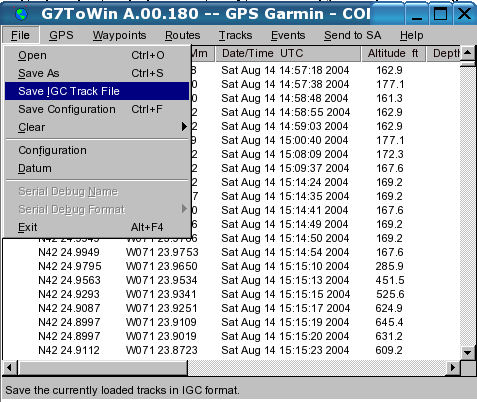Viewport: 477px width, 402px height.
Task: Click altitude value 645.4
Action: click(x=389, y=322)
